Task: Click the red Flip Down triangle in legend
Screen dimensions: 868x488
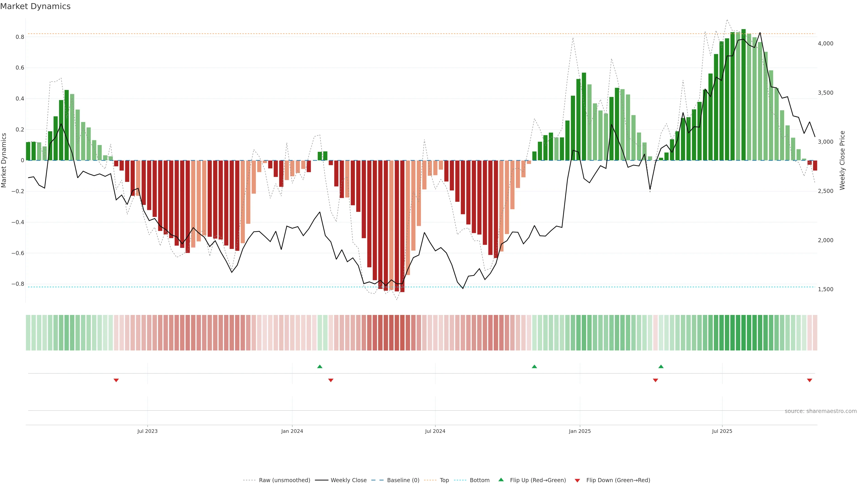Action: (x=577, y=480)
